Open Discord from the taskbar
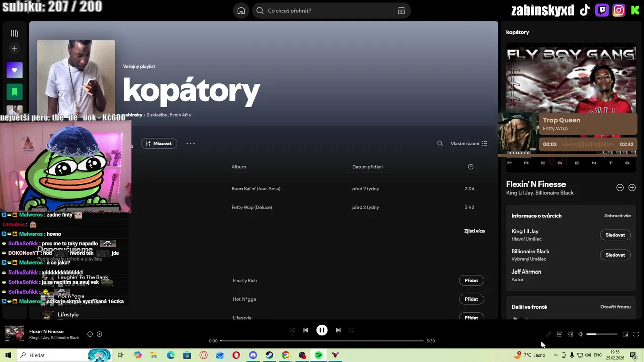This screenshot has width=644, height=362. [x=253, y=355]
